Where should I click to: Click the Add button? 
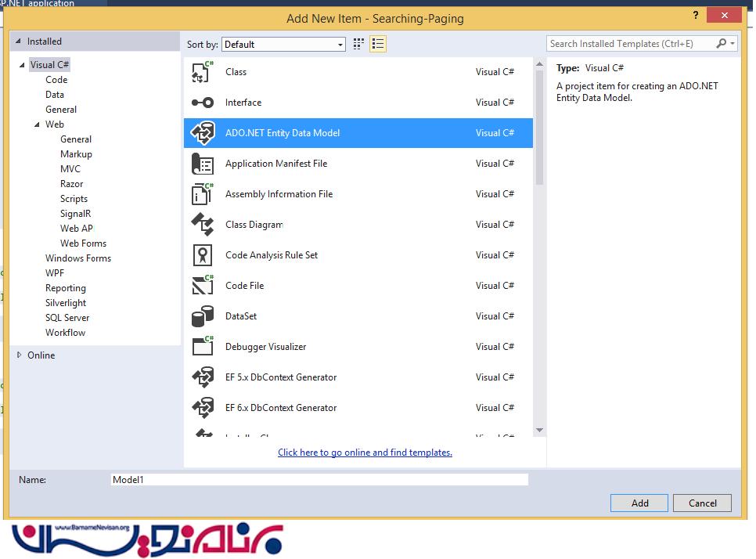(639, 503)
